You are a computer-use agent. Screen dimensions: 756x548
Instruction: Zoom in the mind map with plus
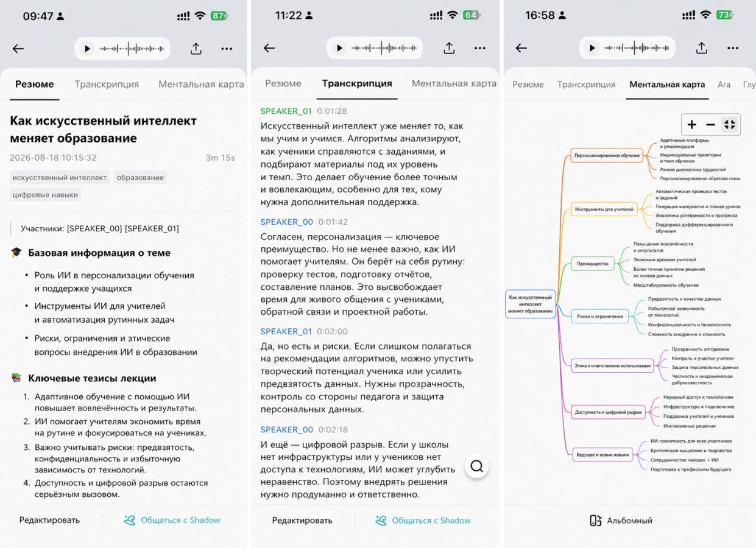(x=691, y=125)
